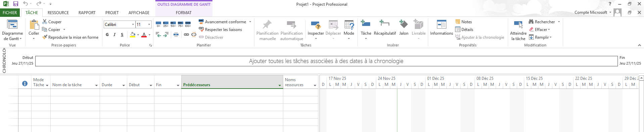Click the split task icon
Screen dimensions: 644x132
[176, 34]
